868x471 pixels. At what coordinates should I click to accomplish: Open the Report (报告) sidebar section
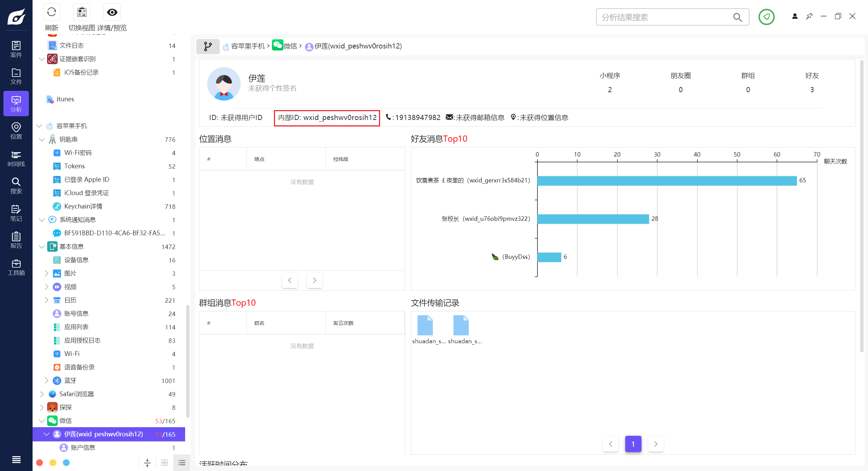tap(16, 240)
